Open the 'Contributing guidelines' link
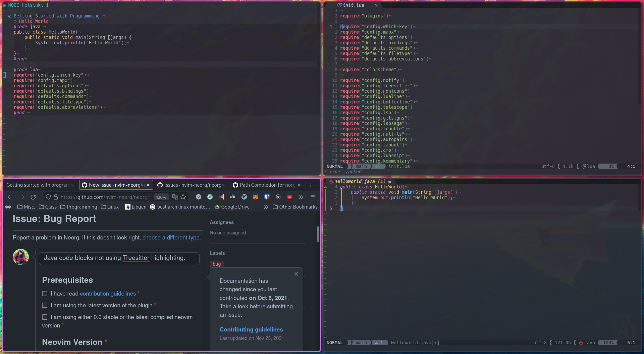 click(x=251, y=329)
